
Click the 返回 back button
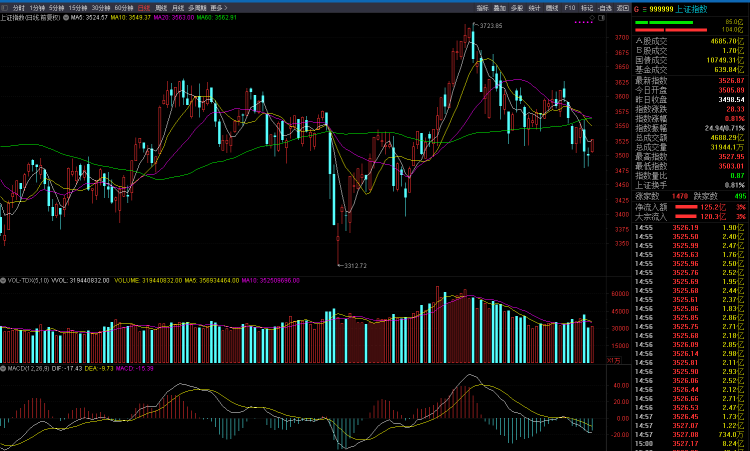621,7
